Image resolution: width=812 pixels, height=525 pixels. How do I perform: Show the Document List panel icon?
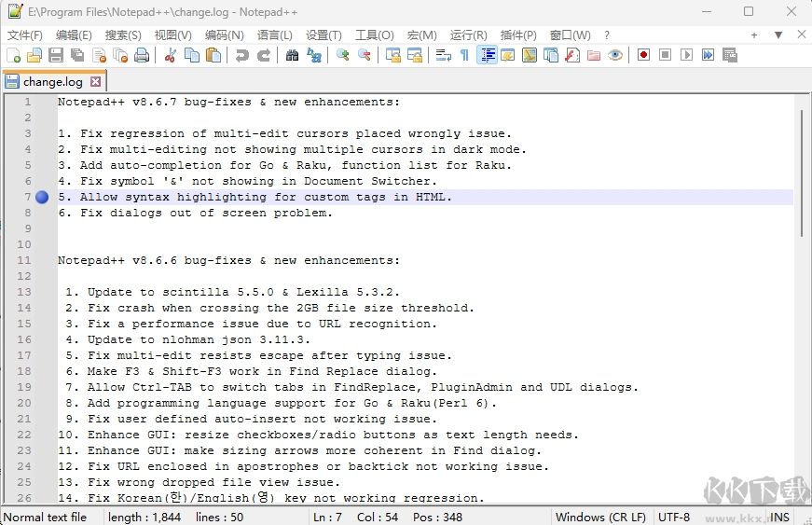click(551, 55)
